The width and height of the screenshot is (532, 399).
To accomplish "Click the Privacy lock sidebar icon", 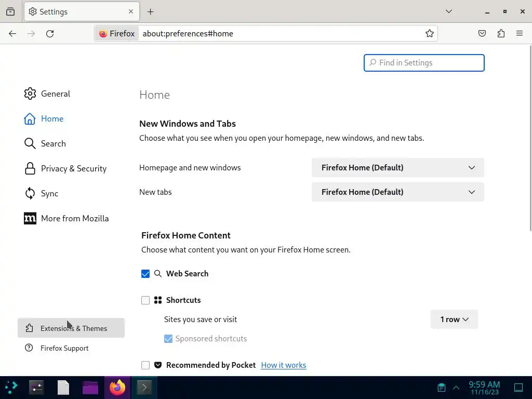I will [30, 169].
